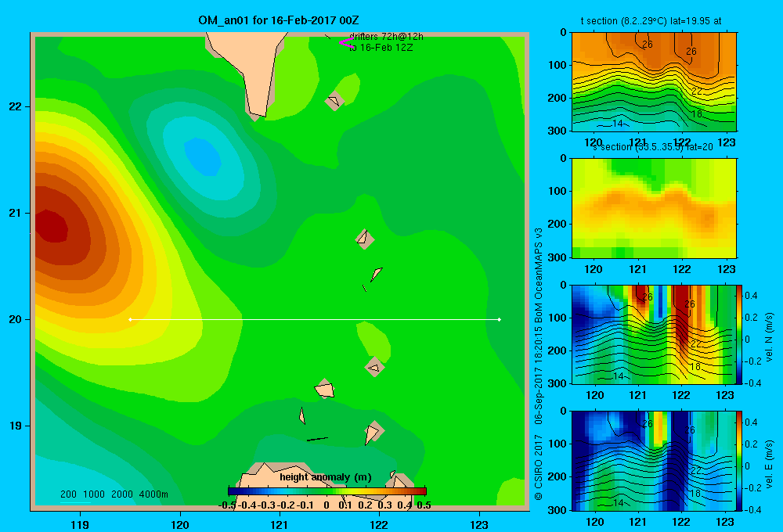Click the 'vel. E (m/s)' axis label
Image resolution: width=783 pixels, height=532 pixels.
[769, 463]
